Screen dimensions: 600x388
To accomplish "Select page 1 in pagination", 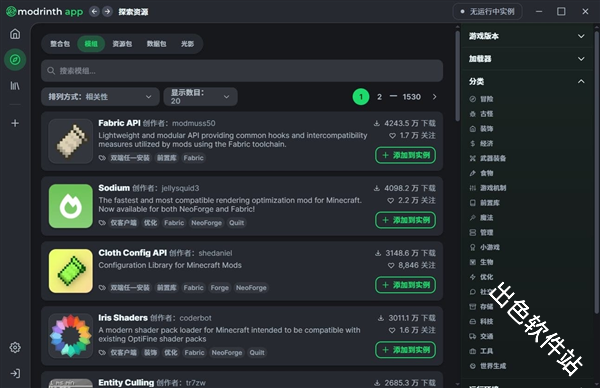I will coord(361,97).
